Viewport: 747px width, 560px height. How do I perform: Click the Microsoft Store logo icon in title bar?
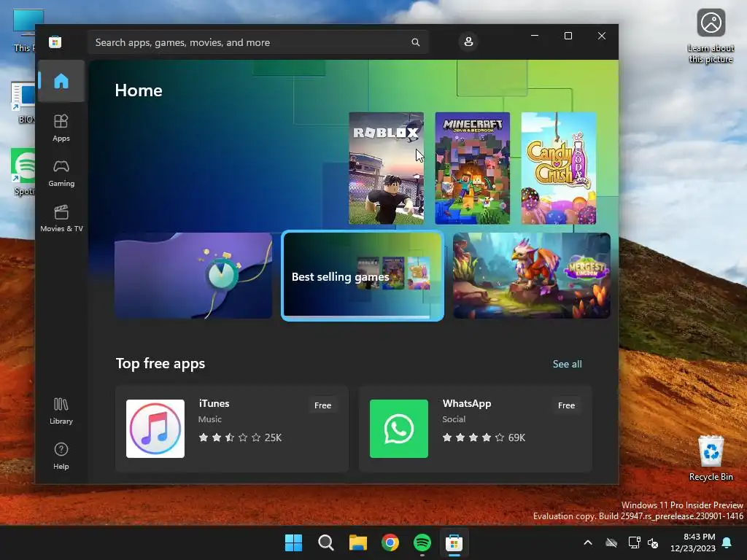tap(55, 42)
